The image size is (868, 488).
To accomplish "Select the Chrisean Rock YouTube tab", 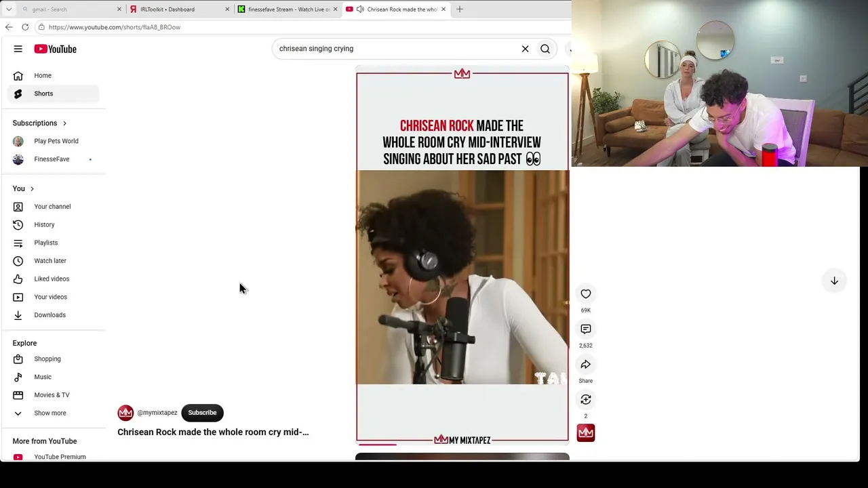I will pos(396,9).
